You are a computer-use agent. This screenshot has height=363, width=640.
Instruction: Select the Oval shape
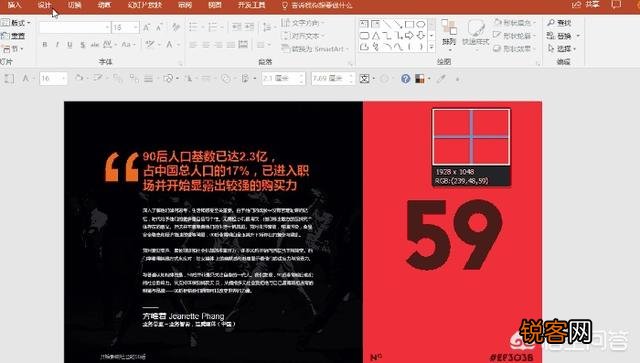click(421, 24)
